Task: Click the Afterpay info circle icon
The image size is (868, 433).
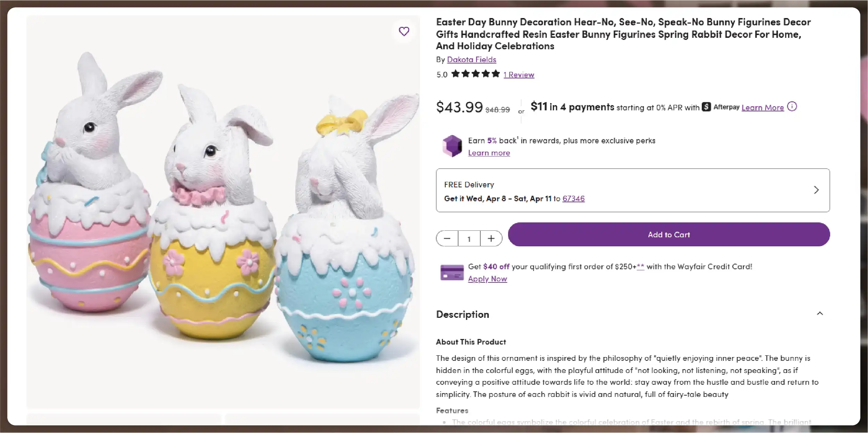Action: [792, 107]
